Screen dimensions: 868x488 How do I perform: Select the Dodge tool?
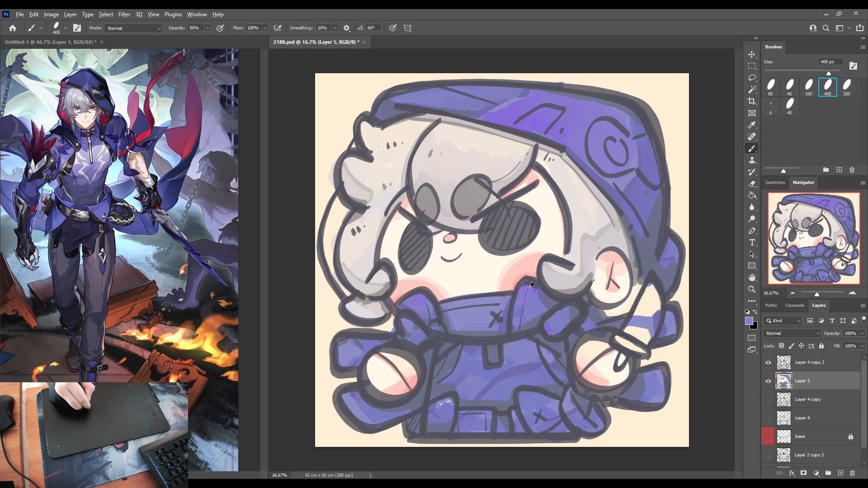coord(752,219)
